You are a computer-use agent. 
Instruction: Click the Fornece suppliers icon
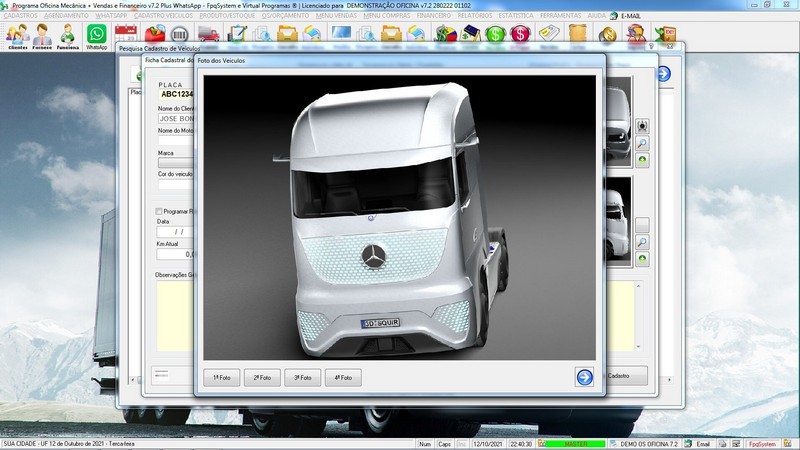tap(42, 36)
